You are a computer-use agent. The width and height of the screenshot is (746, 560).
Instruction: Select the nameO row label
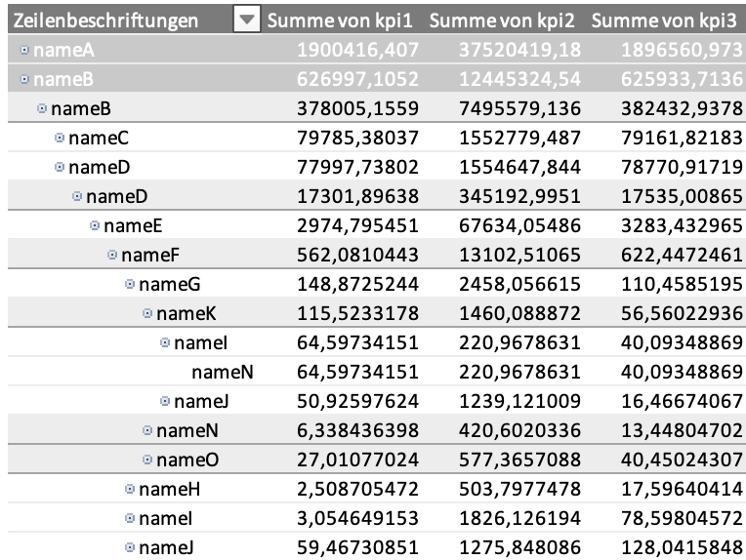pos(187,460)
